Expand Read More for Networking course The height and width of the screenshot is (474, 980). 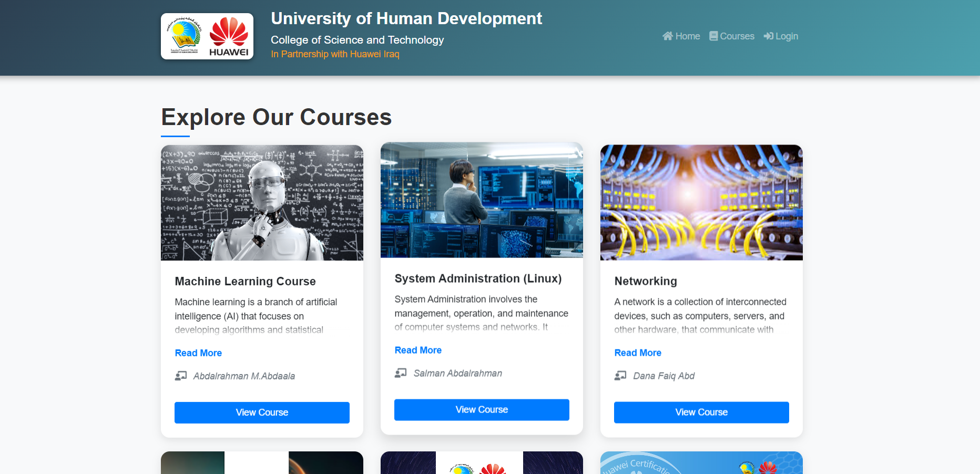(638, 353)
